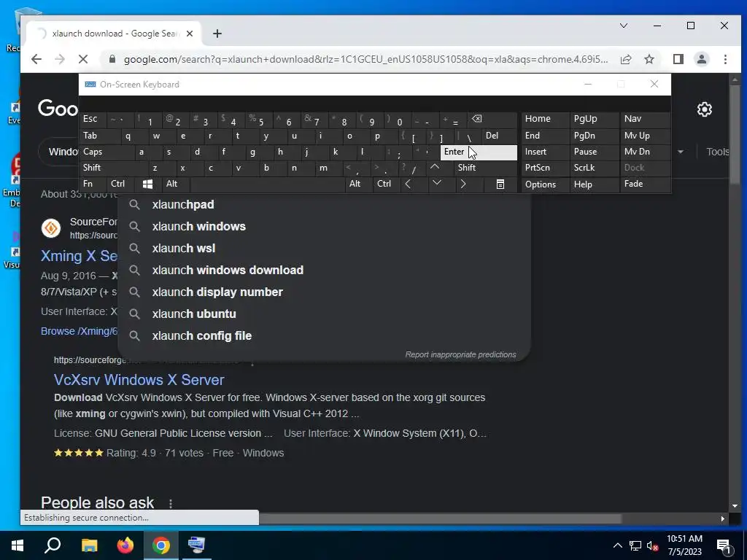747x560 pixels.
Task: Open File Explorer from the taskbar
Action: pyautogui.click(x=89, y=545)
